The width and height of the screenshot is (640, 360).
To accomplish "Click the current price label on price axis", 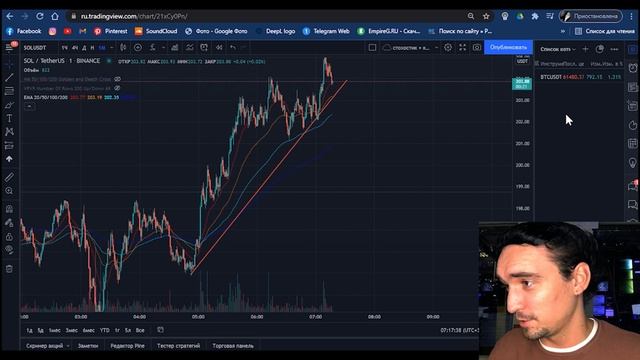I will click(522, 84).
